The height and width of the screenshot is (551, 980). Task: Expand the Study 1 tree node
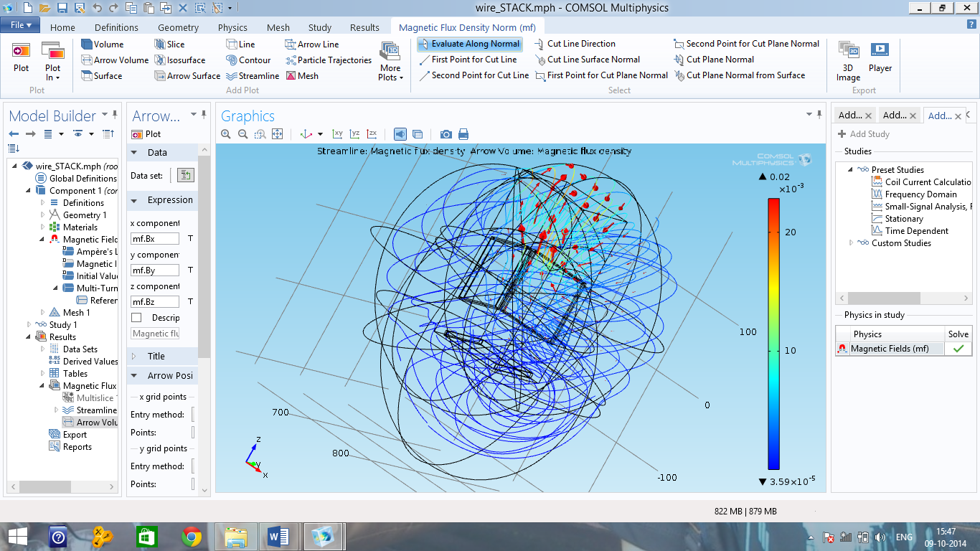[30, 325]
